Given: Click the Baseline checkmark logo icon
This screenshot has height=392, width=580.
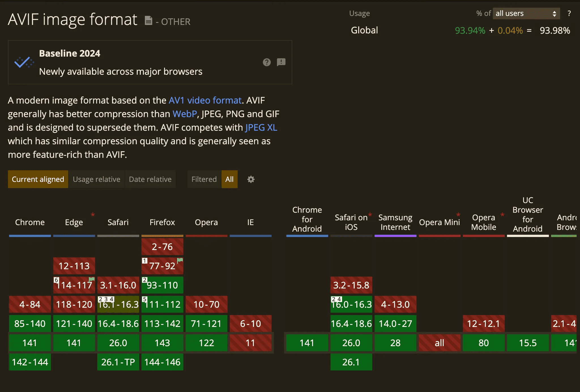Looking at the screenshot, I should 24,62.
